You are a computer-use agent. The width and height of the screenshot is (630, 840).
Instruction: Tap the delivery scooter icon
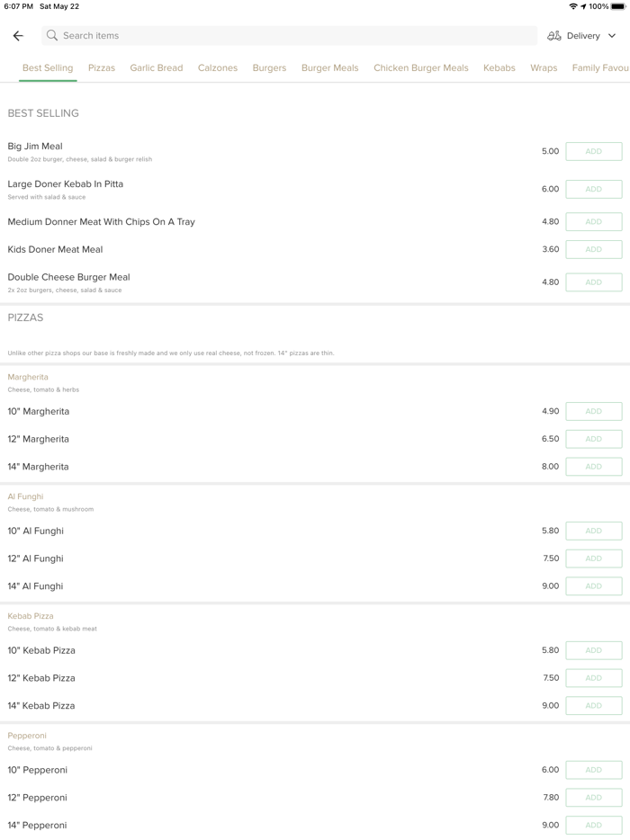pos(554,36)
